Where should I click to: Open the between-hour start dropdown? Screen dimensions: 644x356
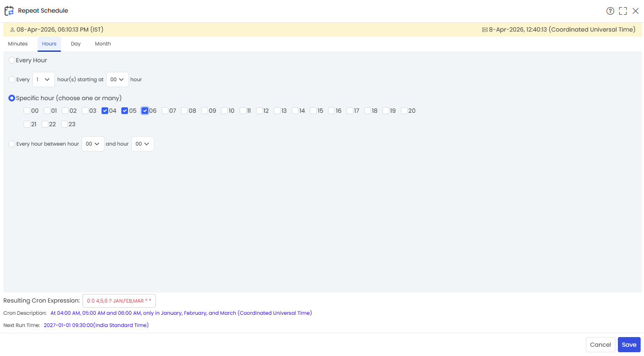click(93, 144)
